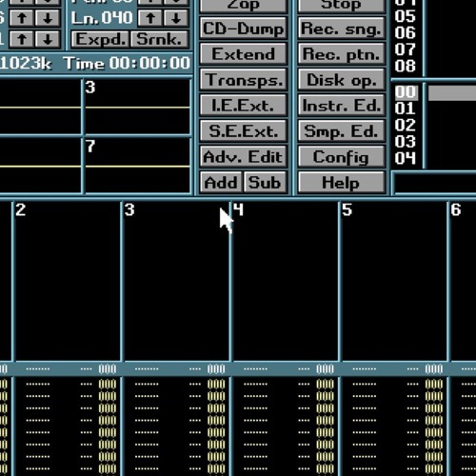This screenshot has width=476, height=476.
Task: Select sample slot 02
Action: pos(406,125)
